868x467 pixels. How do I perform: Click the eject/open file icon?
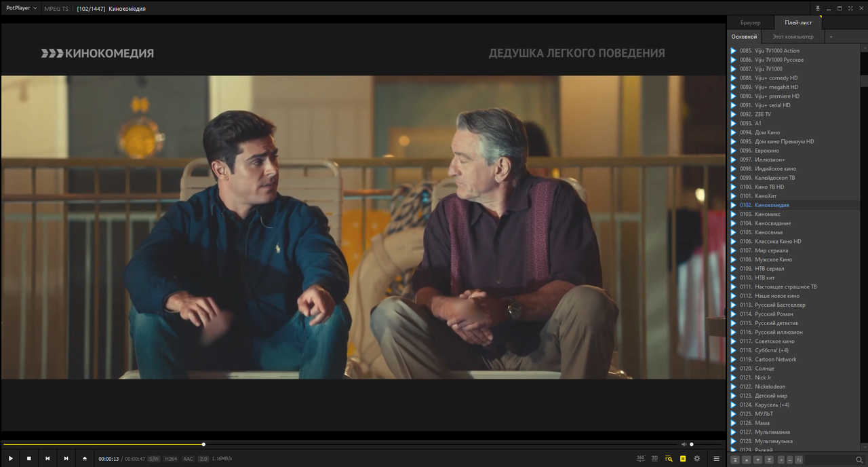click(x=85, y=459)
